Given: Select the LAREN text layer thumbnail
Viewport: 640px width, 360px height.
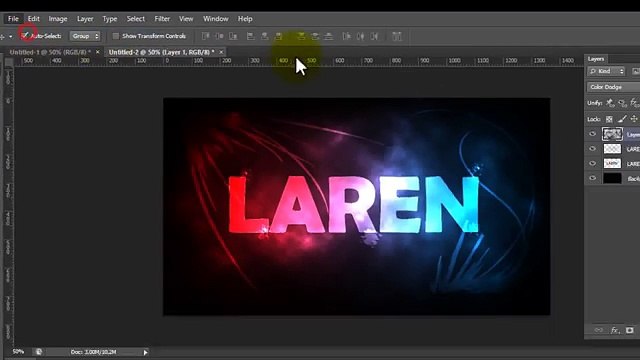Looking at the screenshot, I should coord(612,164).
